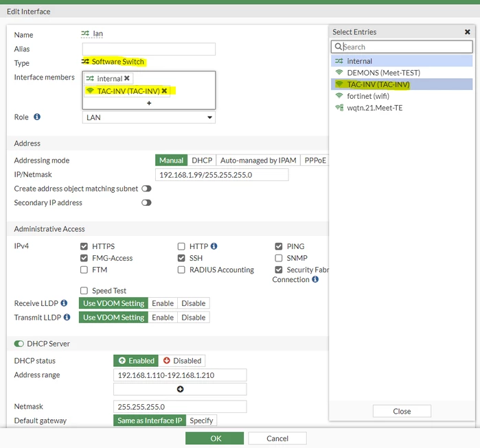This screenshot has width=480, height=448.
Task: Click the Alias input field
Action: (149, 49)
